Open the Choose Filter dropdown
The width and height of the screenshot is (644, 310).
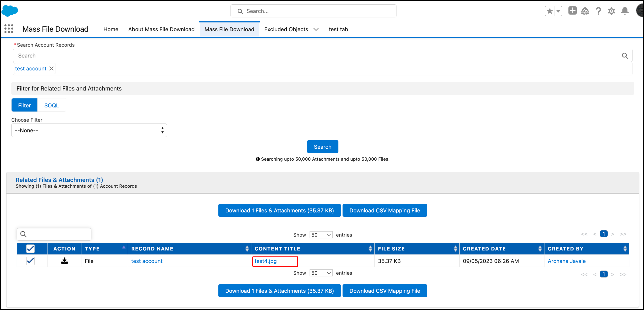(89, 130)
